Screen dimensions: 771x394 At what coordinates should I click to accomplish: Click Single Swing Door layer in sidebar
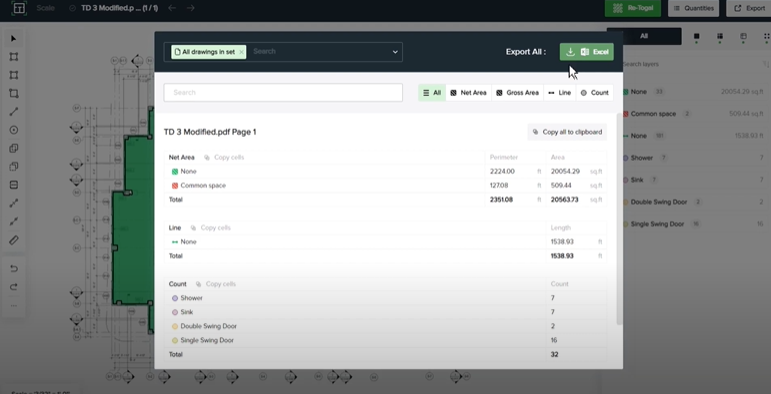coord(693,224)
